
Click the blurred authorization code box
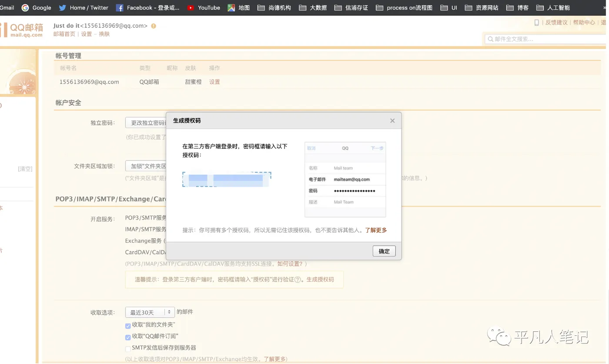(227, 179)
